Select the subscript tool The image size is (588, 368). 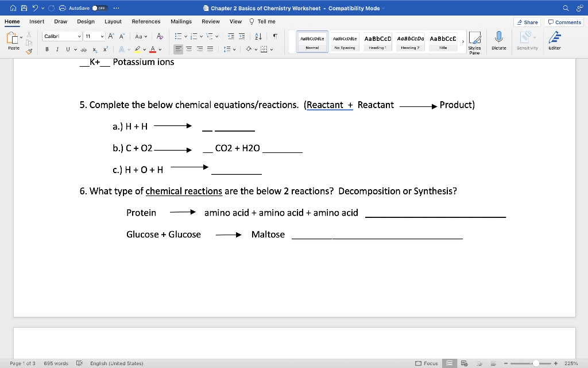tap(95, 49)
